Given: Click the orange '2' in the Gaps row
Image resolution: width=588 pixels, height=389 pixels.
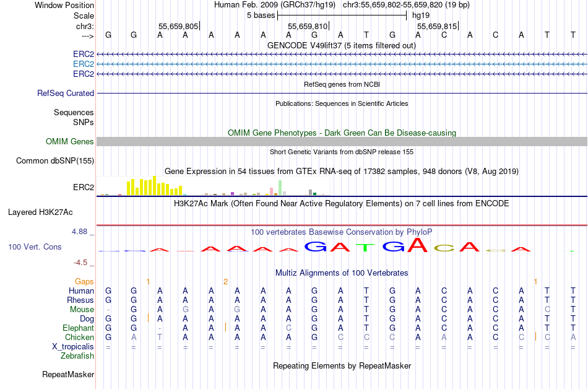Looking at the screenshot, I should coord(225,281).
